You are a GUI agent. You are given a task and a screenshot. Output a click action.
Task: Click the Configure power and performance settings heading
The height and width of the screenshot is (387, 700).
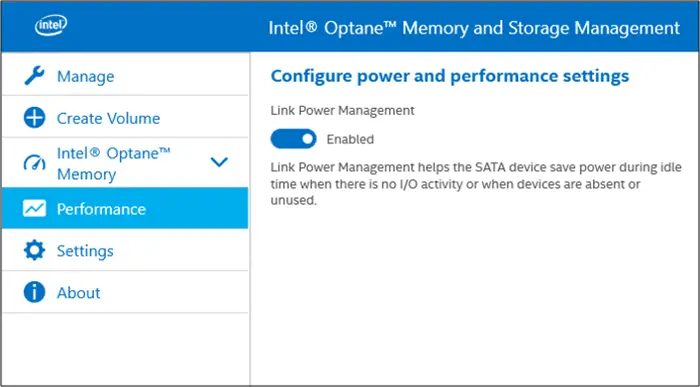(x=450, y=76)
